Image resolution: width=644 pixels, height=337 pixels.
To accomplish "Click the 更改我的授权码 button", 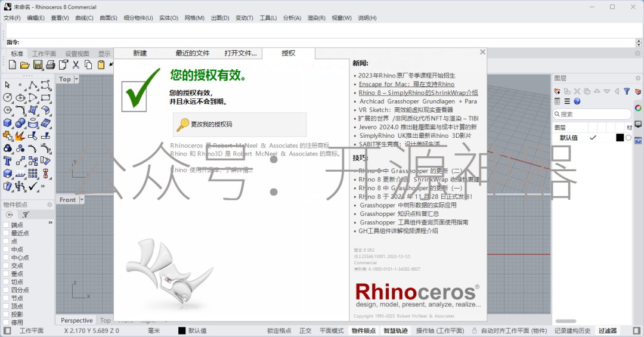I will click(x=240, y=125).
